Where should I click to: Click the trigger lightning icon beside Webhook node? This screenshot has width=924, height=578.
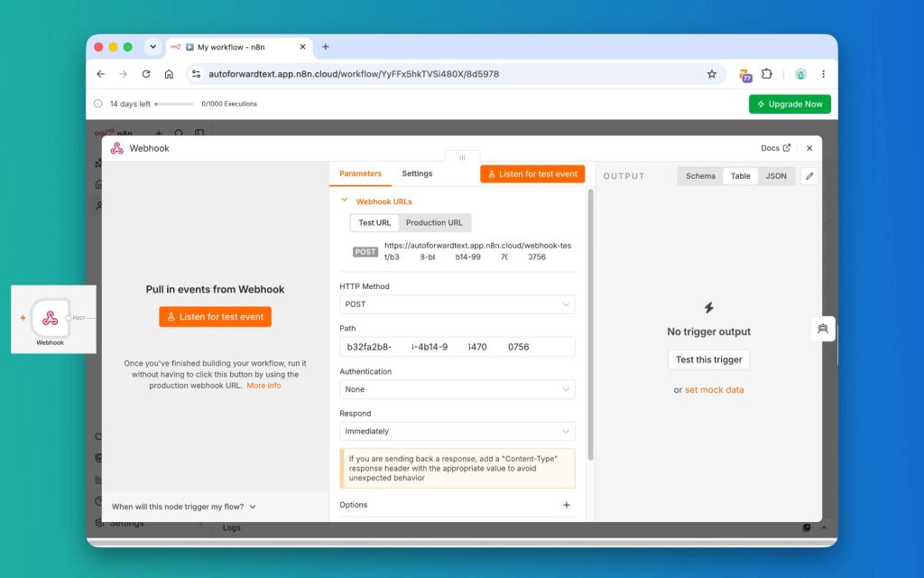click(23, 318)
